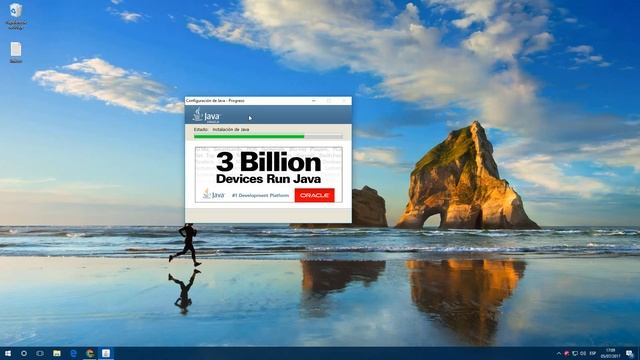Image resolution: width=640 pixels, height=360 pixels.
Task: Minimize the Java setup window
Action: coord(313,100)
